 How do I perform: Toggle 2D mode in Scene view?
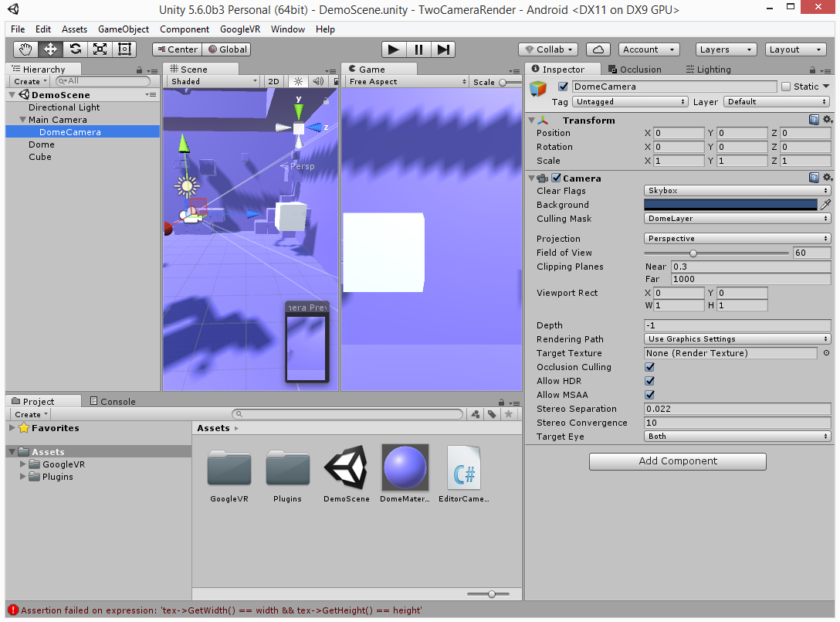pos(273,81)
